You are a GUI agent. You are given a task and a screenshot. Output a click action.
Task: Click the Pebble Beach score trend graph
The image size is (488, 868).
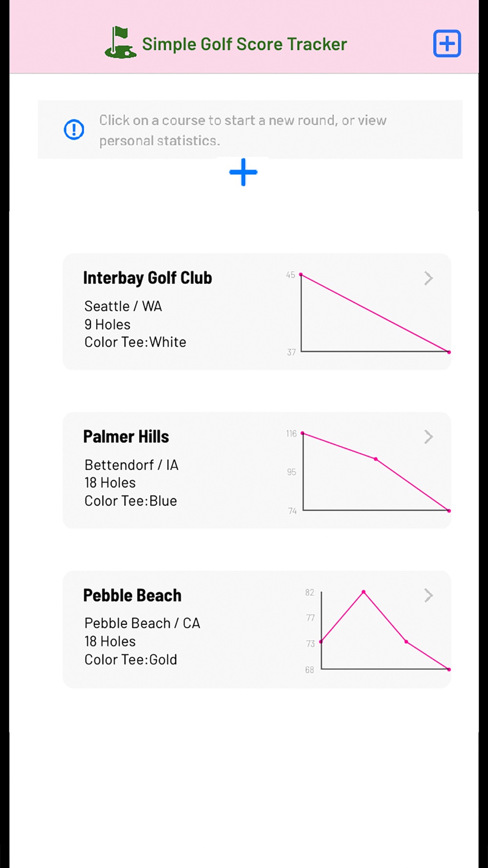pyautogui.click(x=377, y=630)
